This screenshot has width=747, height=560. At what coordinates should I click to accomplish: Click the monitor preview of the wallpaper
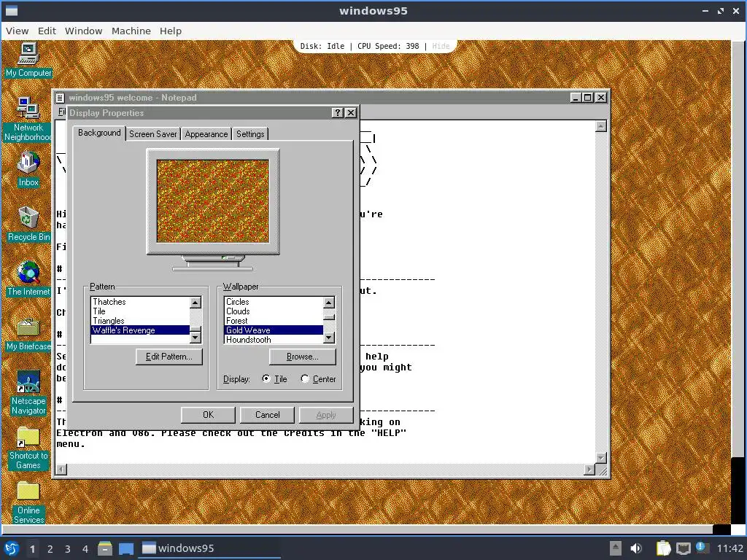[213, 201]
